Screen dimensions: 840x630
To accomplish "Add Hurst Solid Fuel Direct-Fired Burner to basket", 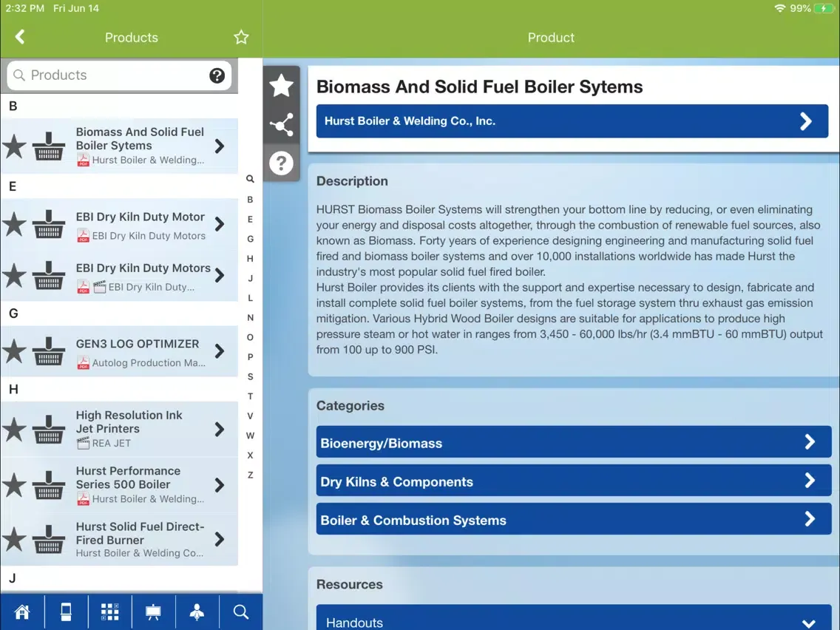I will point(49,540).
